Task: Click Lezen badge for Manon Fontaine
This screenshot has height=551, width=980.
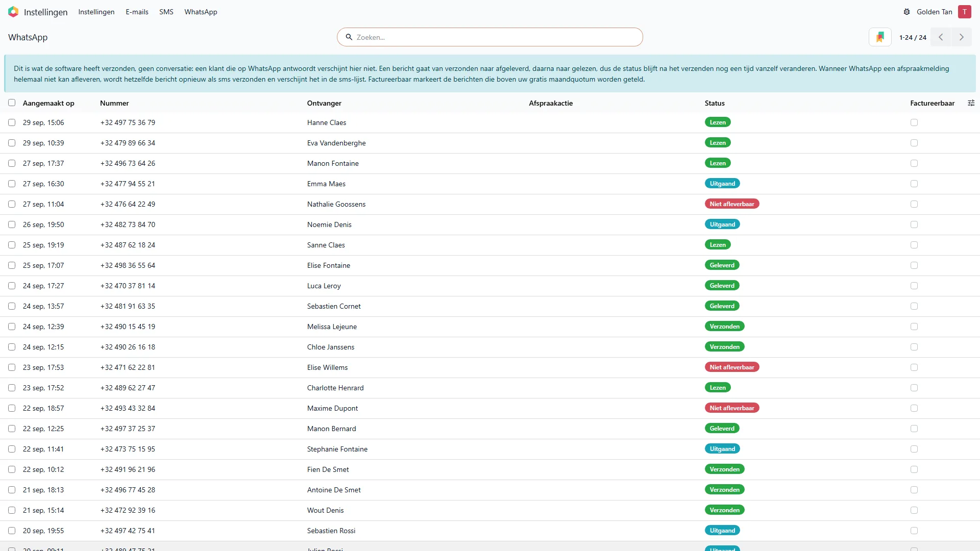Action: click(718, 163)
